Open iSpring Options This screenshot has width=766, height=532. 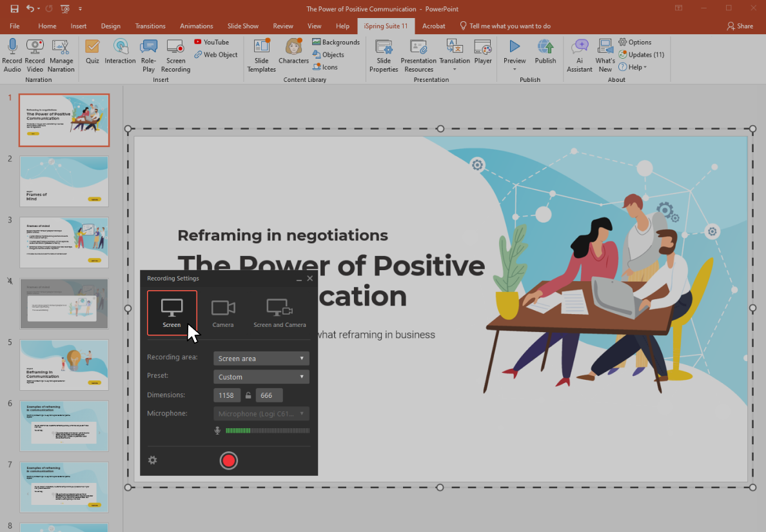point(636,42)
